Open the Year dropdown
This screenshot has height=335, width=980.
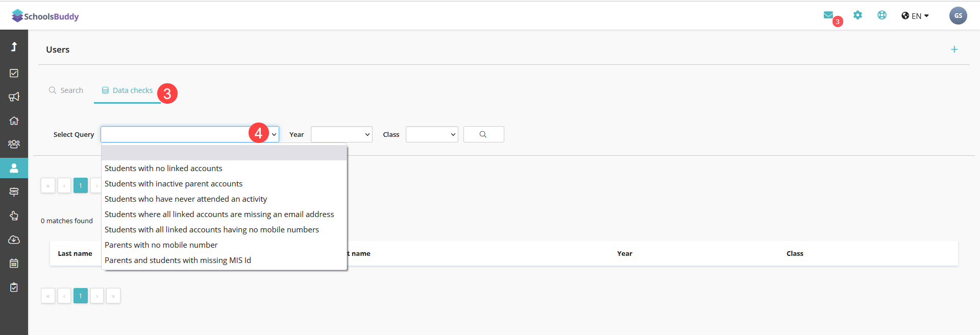pyautogui.click(x=341, y=134)
